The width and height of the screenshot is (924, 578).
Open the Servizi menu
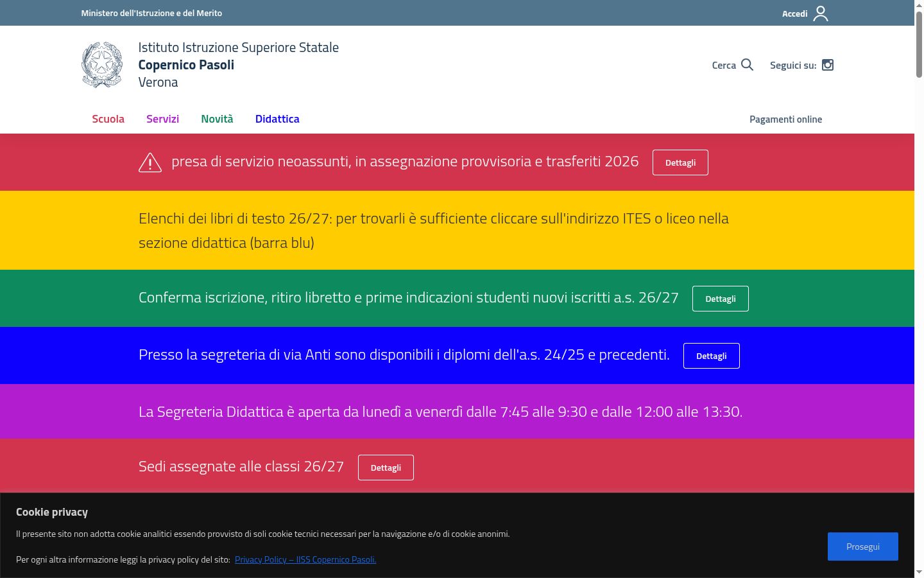162,119
